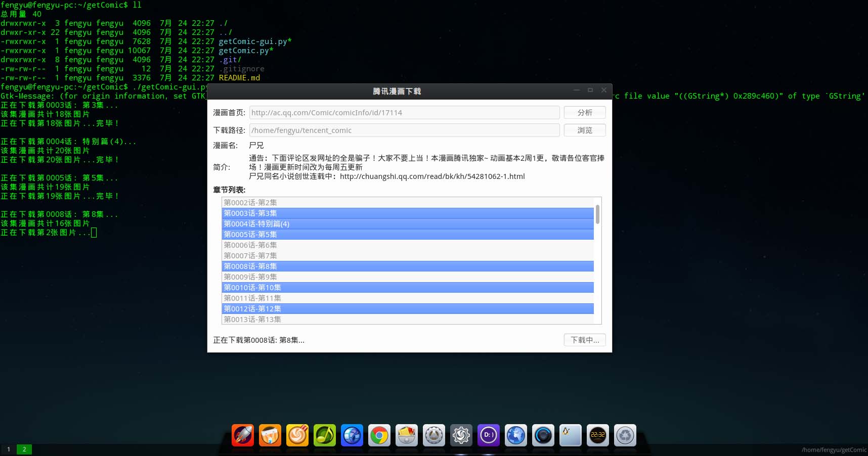The width and height of the screenshot is (868, 456).
Task: Open the green music player dock icon
Action: pos(325,435)
